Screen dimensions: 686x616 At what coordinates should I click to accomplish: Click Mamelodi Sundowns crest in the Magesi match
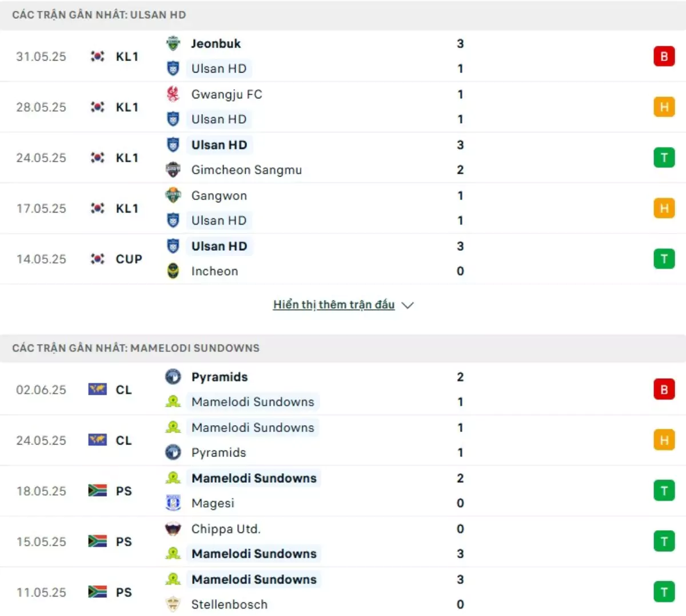point(173,478)
